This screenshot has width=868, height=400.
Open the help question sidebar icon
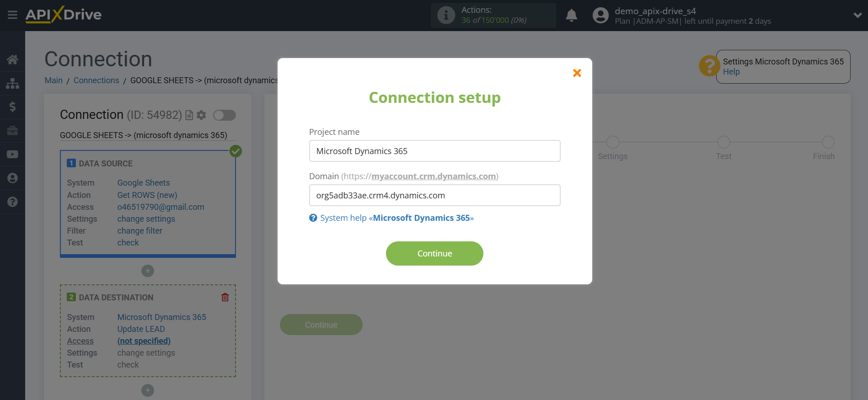click(12, 202)
